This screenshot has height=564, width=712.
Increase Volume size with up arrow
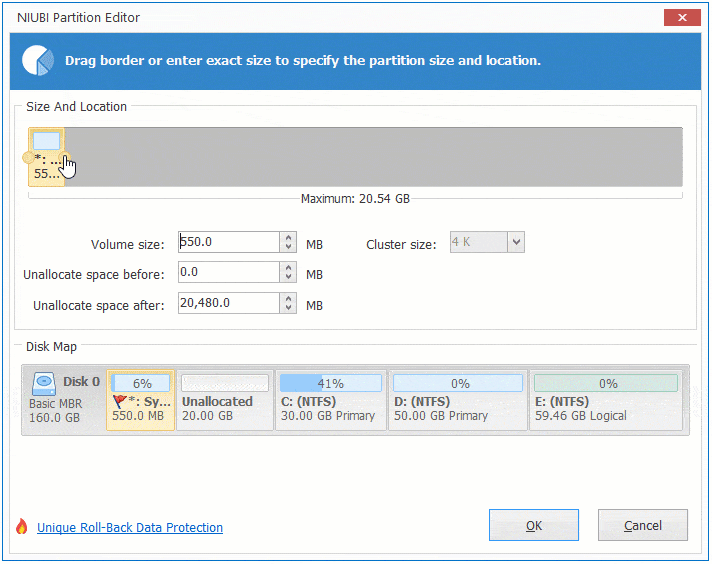click(x=289, y=237)
